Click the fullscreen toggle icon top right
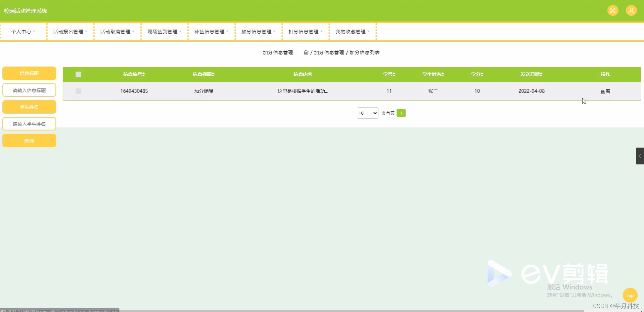The width and height of the screenshot is (644, 312). pyautogui.click(x=613, y=10)
